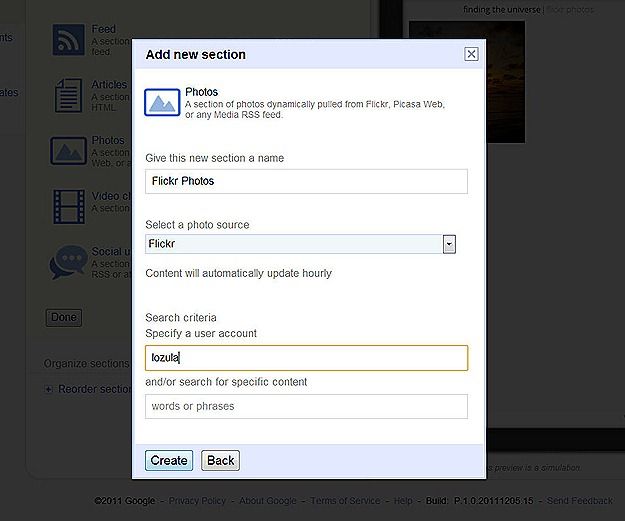Click the Create button
The image size is (625, 521).
tap(169, 461)
